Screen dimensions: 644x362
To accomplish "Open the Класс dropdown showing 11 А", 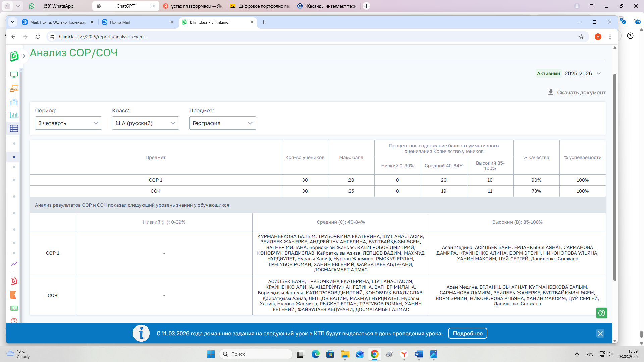I will point(145,123).
